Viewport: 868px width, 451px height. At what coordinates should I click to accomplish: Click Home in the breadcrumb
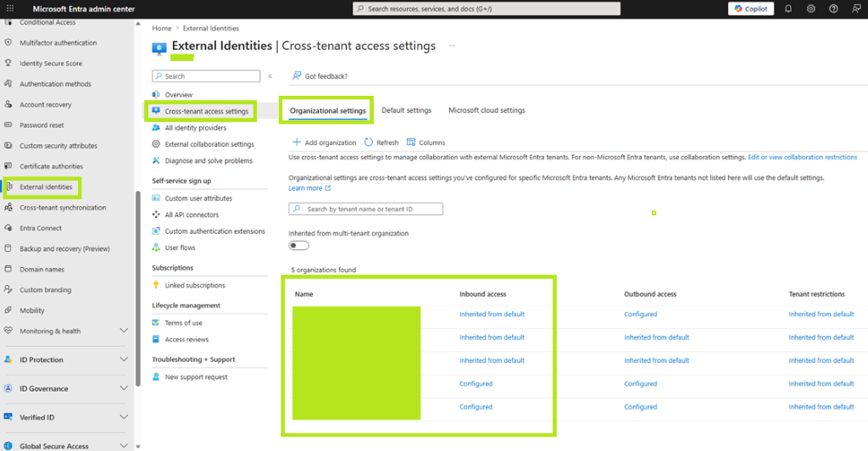click(x=162, y=28)
